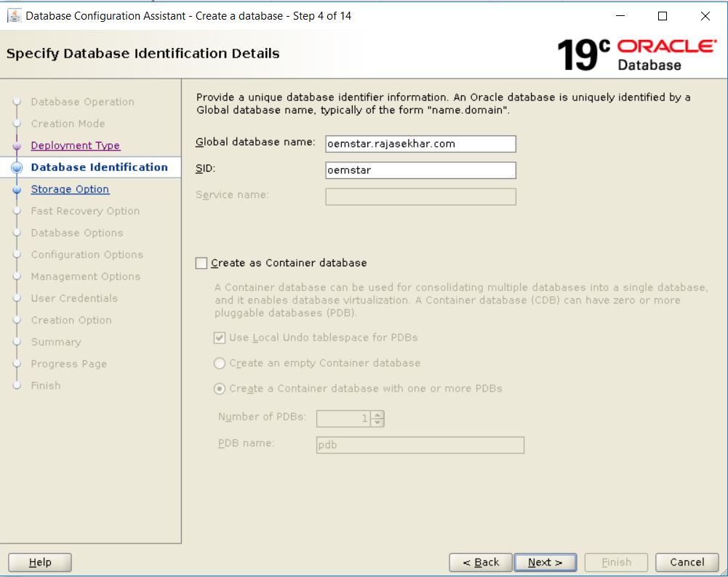Click the Storage Option step bullet icon
Image resolution: width=728 pixels, height=577 pixels.
pyautogui.click(x=17, y=189)
